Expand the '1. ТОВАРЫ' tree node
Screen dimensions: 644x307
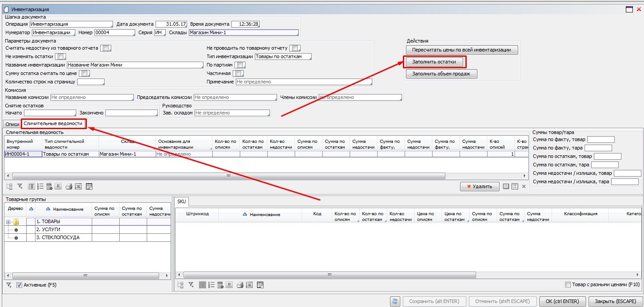[8, 221]
